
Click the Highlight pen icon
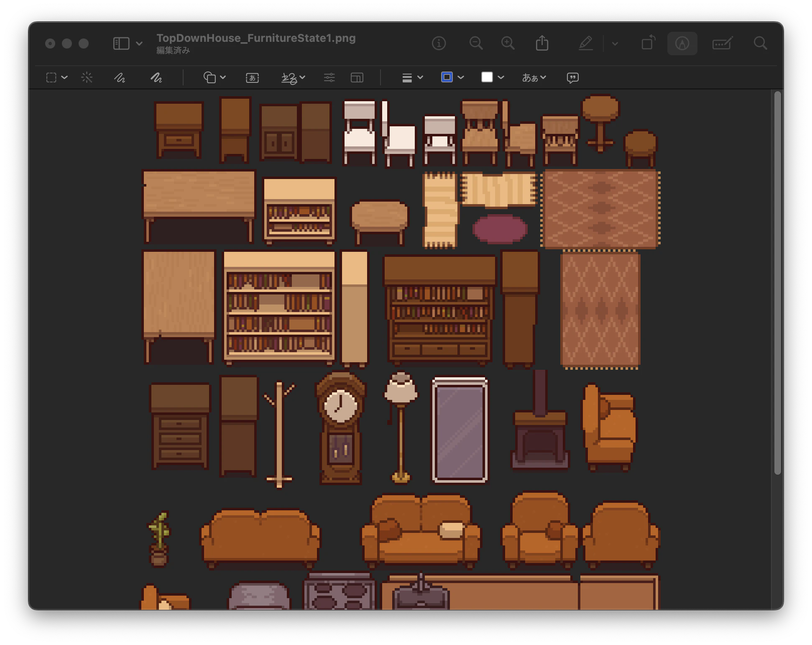(586, 43)
